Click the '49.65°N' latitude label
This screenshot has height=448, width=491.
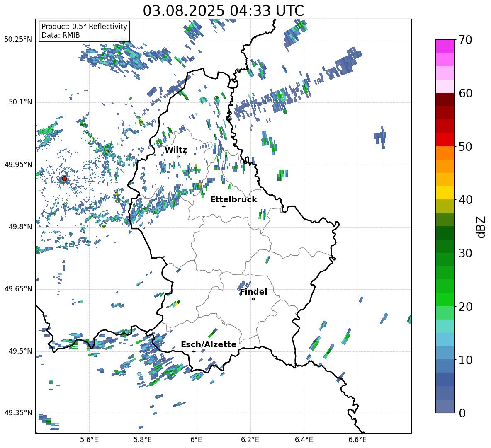(18, 288)
